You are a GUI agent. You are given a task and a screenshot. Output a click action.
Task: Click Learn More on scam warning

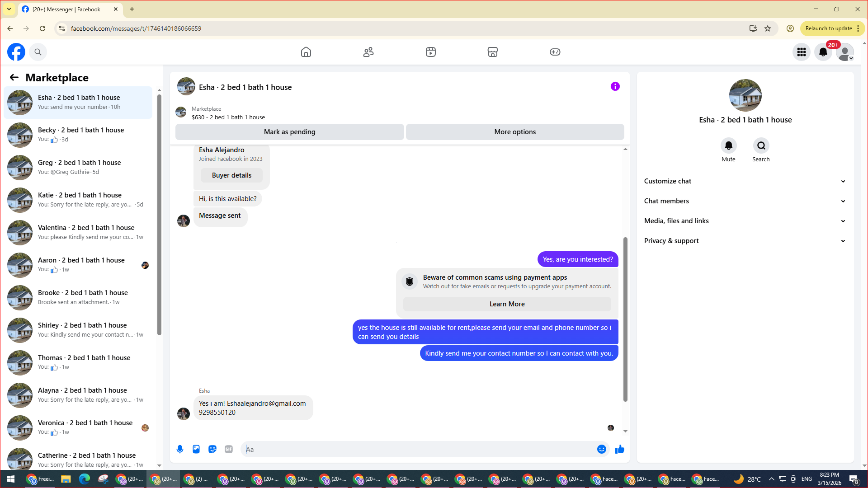click(x=507, y=304)
